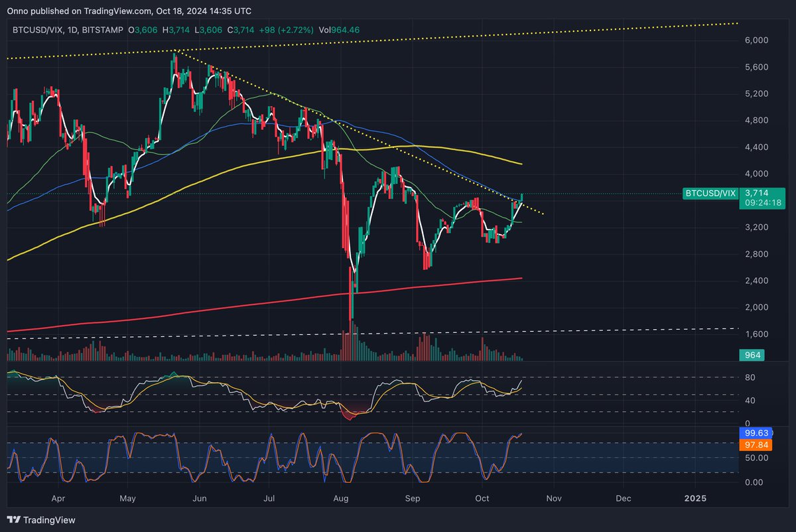Click the 3,714 current price axis label
The image size is (796, 532).
(756, 194)
